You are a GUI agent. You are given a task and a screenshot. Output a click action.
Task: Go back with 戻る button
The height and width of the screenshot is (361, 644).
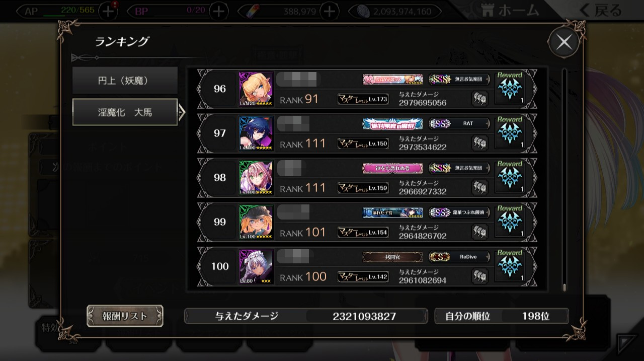coord(601,10)
